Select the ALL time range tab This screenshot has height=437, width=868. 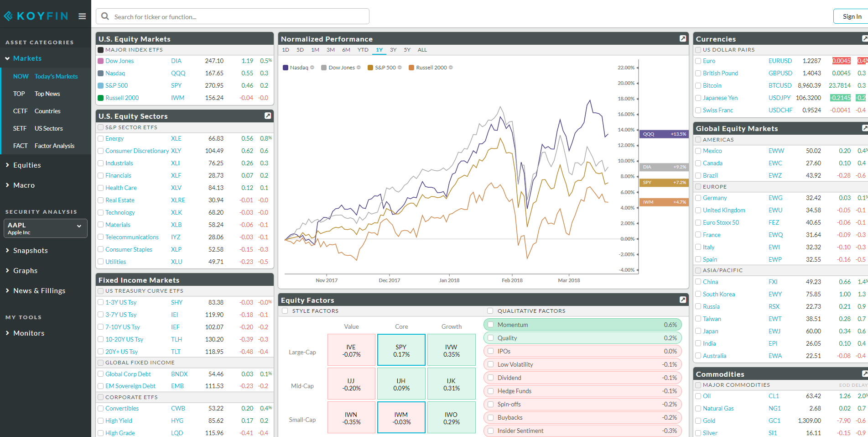tap(422, 50)
